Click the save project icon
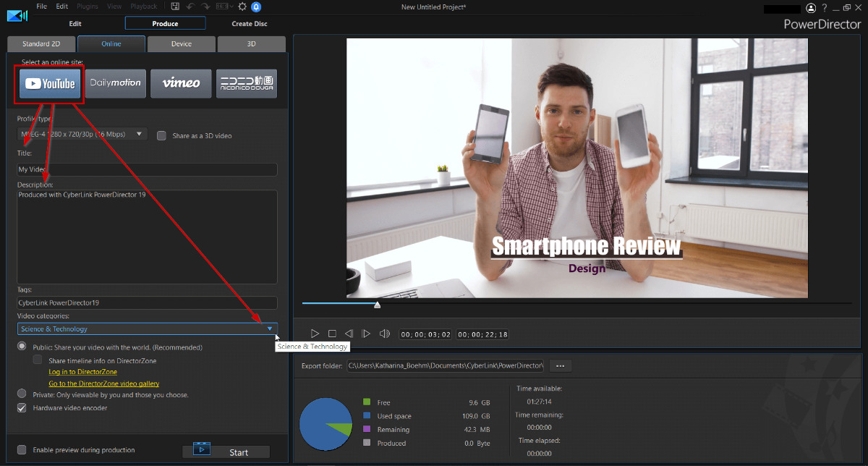 pos(175,7)
